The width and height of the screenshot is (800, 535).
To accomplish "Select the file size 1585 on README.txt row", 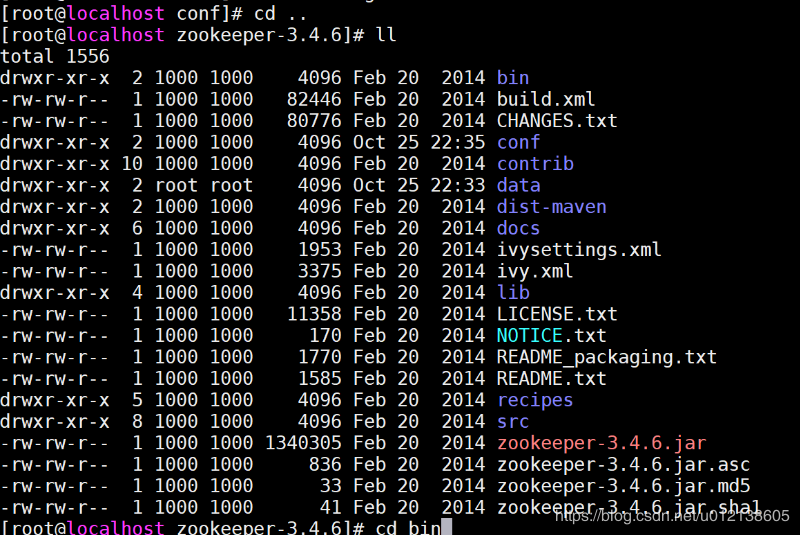I will (x=319, y=378).
